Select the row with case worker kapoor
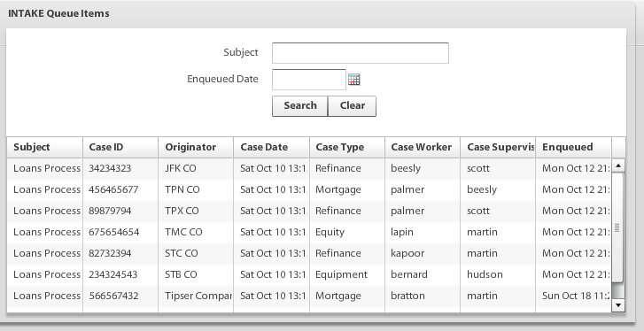Image resolution: width=644 pixels, height=331 pixels. click(309, 253)
